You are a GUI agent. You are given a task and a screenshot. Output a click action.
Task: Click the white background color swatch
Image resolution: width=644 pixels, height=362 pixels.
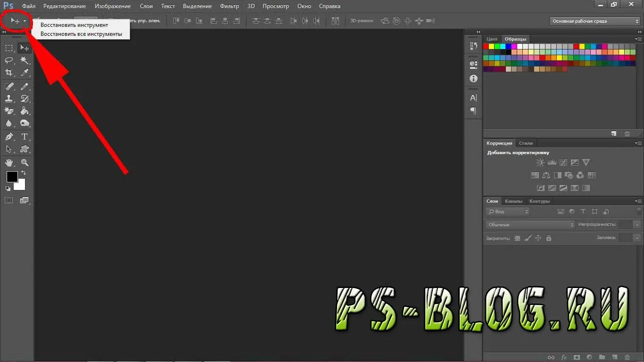pos(20,184)
